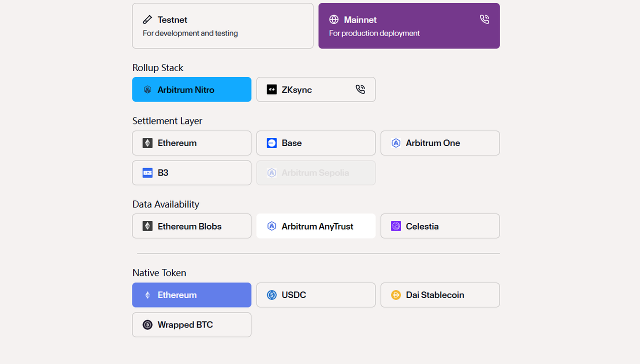The width and height of the screenshot is (640, 364).
Task: Select Ethereum as settlement layer
Action: (x=191, y=143)
